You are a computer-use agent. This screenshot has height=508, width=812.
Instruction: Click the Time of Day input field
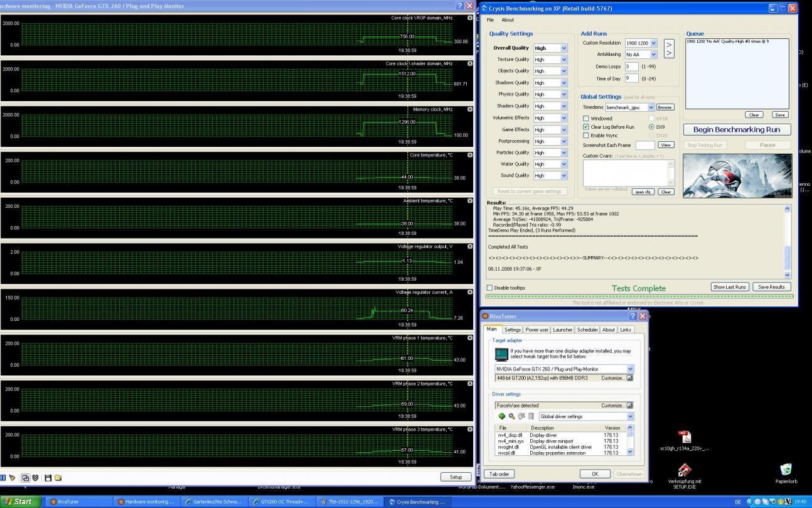pos(631,78)
